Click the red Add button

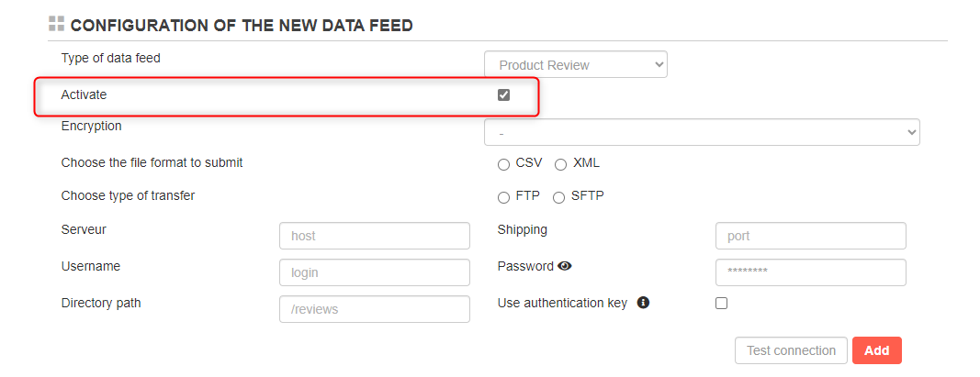[877, 350]
